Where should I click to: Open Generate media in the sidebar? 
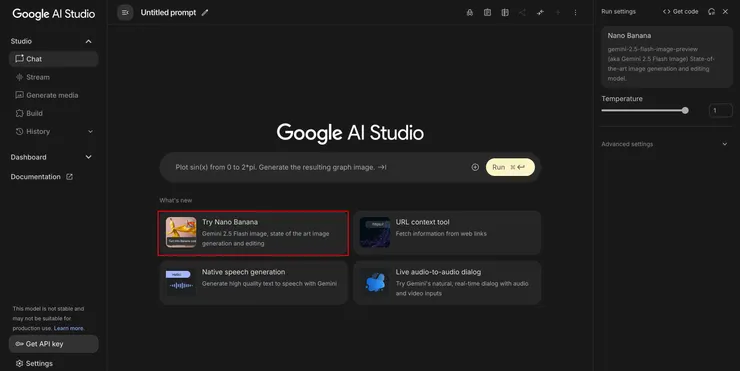pyautogui.click(x=53, y=95)
